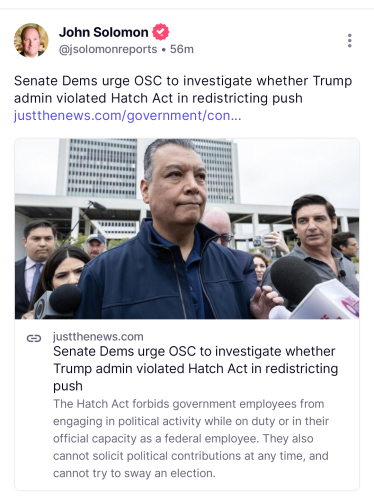This screenshot has width=374, height=500.
Task: Click the Hatch Act description text
Action: pyautogui.click(x=191, y=438)
